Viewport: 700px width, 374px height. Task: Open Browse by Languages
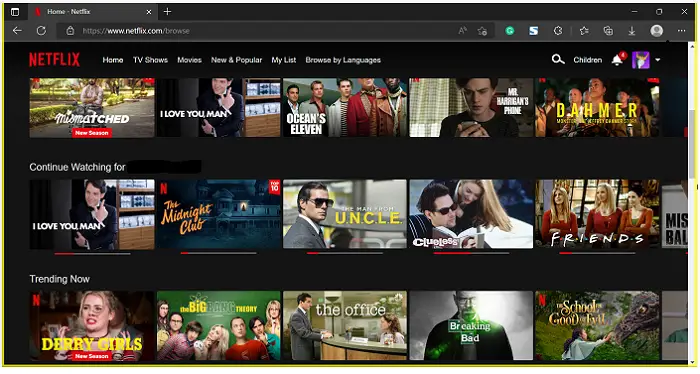(x=343, y=60)
